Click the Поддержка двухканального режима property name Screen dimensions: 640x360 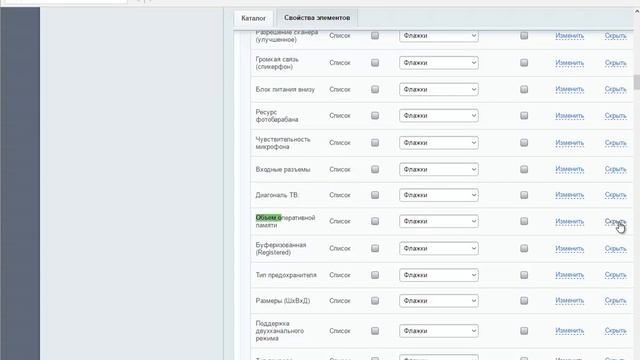280,331
